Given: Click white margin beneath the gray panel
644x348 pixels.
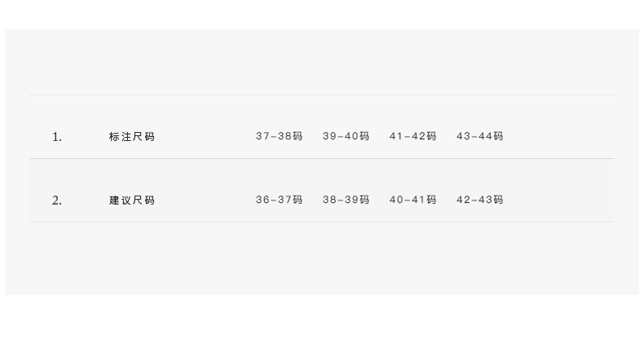Looking at the screenshot, I should 322,322.
